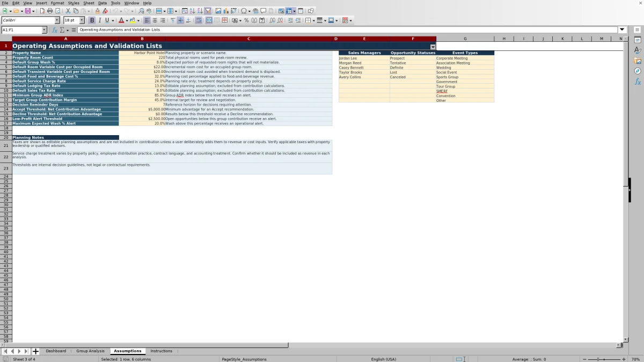Expand the Borders dropdown arrow
This screenshot has width=644, height=362.
click(x=313, y=20)
